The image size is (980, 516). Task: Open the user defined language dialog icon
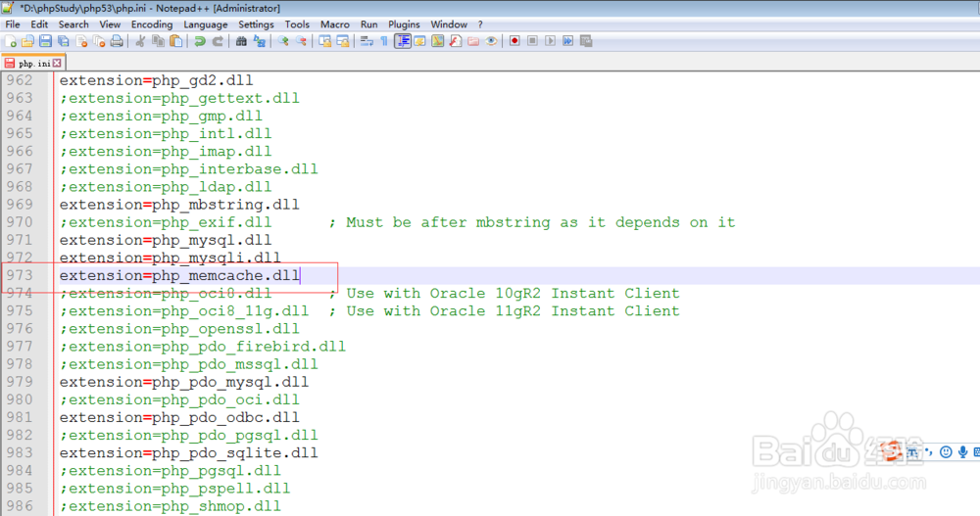[420, 41]
